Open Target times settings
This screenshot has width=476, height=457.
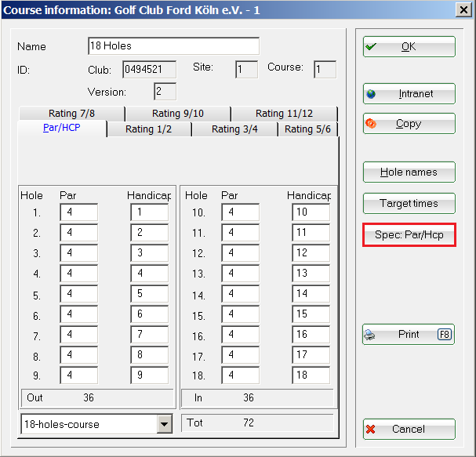click(409, 203)
